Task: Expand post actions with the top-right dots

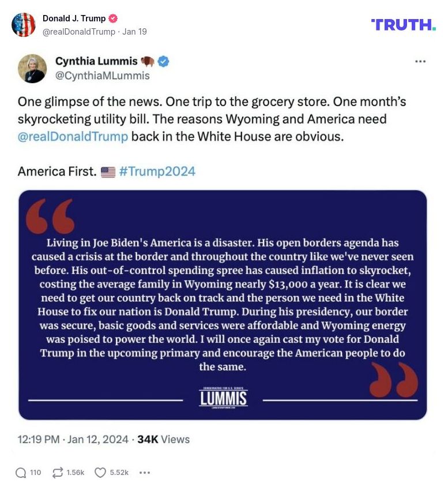Action: pos(421,62)
